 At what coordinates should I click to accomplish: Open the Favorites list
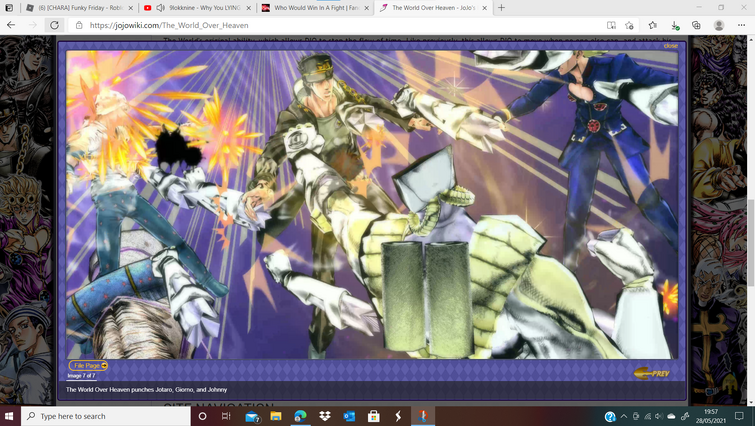pyautogui.click(x=652, y=25)
